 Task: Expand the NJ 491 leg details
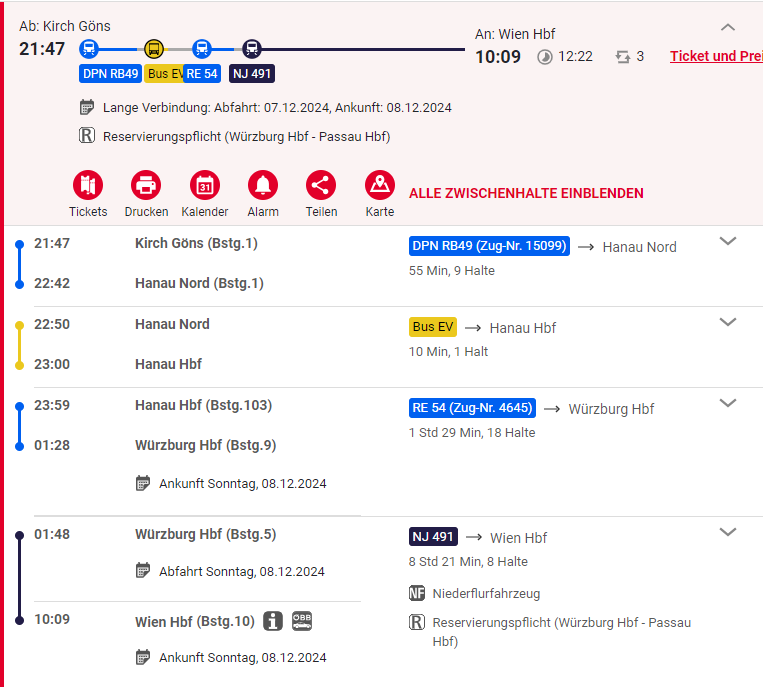pos(728,532)
